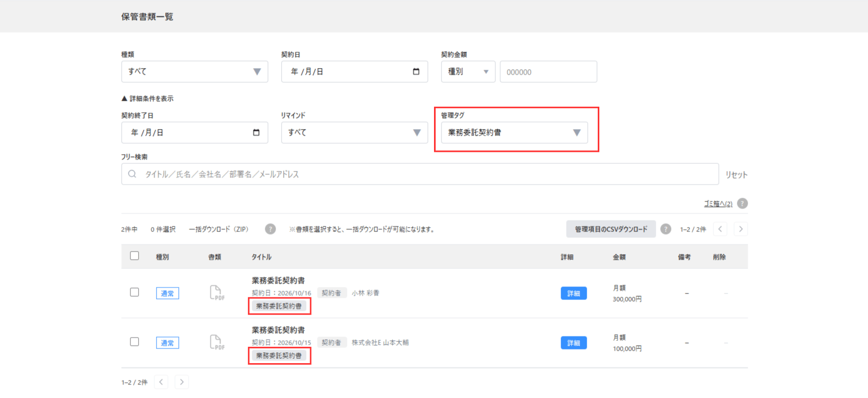Screen dimensions: 868x398
Task: Open the 種類 dropdown showing すべて
Action: tap(194, 71)
